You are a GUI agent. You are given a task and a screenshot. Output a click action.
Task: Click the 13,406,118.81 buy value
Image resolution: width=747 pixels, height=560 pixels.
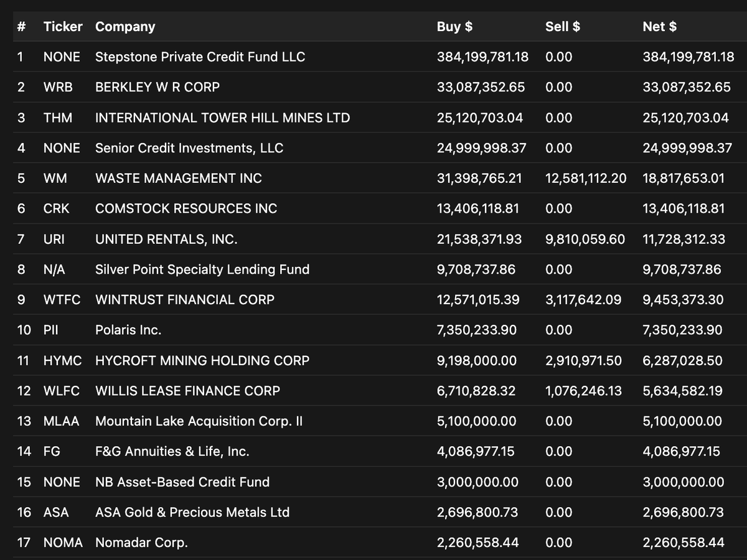point(478,208)
